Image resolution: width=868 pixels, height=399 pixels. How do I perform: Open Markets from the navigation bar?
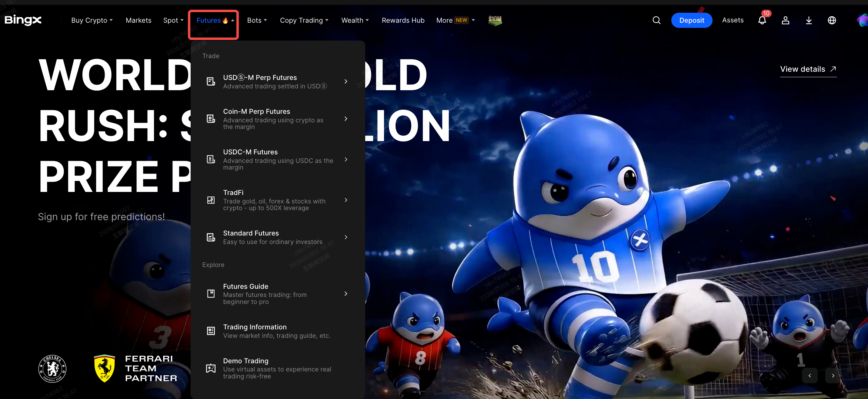pos(139,20)
